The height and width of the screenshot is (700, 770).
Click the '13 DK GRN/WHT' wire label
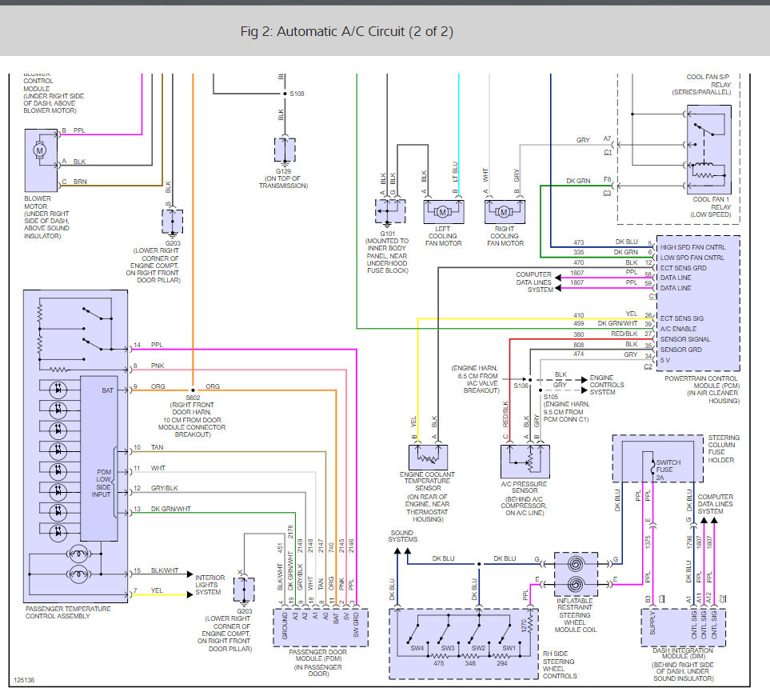click(162, 509)
